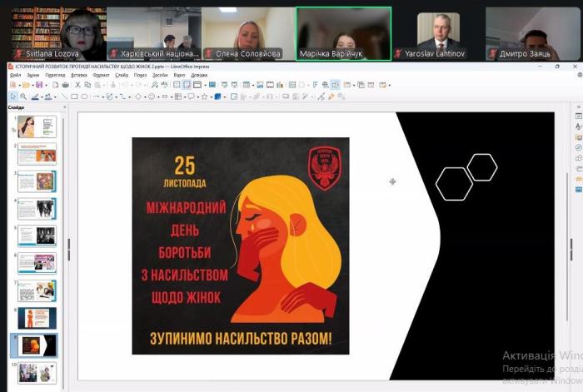Viewport: 583px width, 392px height.
Task: Open the Вставка menu
Action: pos(79,75)
